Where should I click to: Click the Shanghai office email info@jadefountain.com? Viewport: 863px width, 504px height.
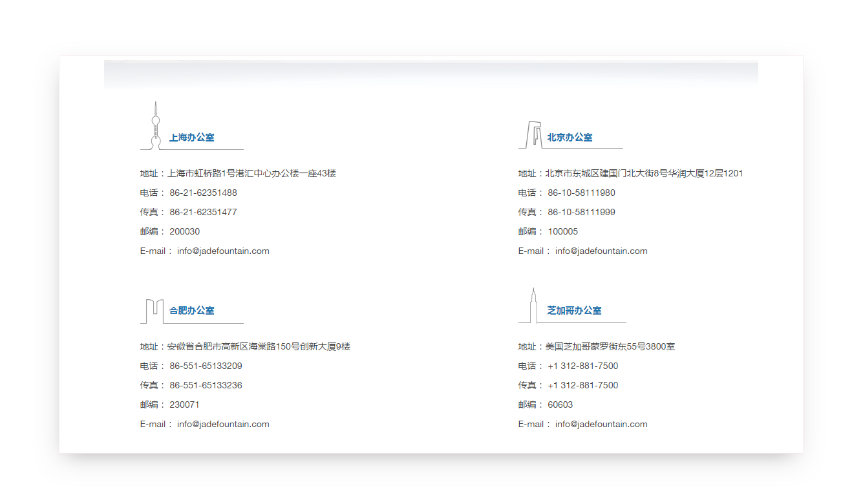tap(223, 251)
